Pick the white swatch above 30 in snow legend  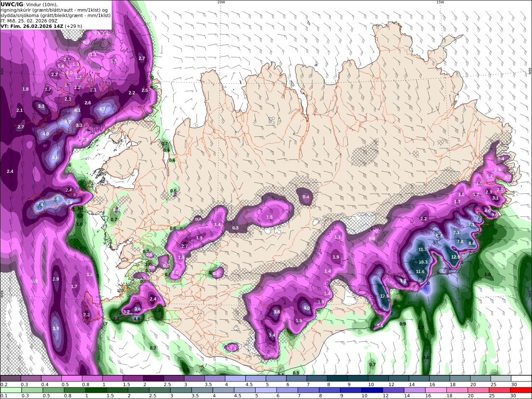coord(522,379)
